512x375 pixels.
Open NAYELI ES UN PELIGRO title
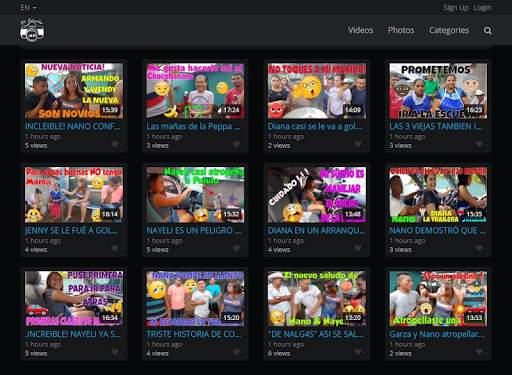(x=194, y=230)
